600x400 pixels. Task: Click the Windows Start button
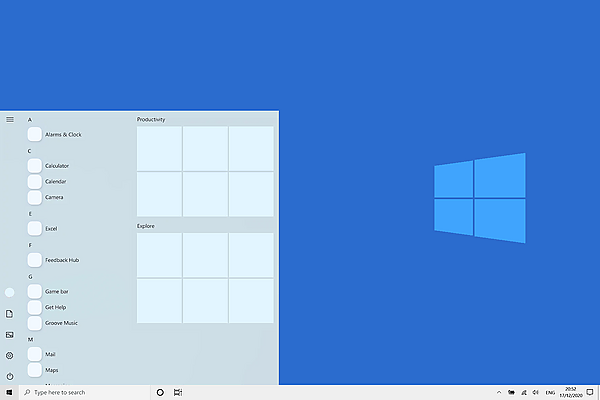(x=9, y=392)
